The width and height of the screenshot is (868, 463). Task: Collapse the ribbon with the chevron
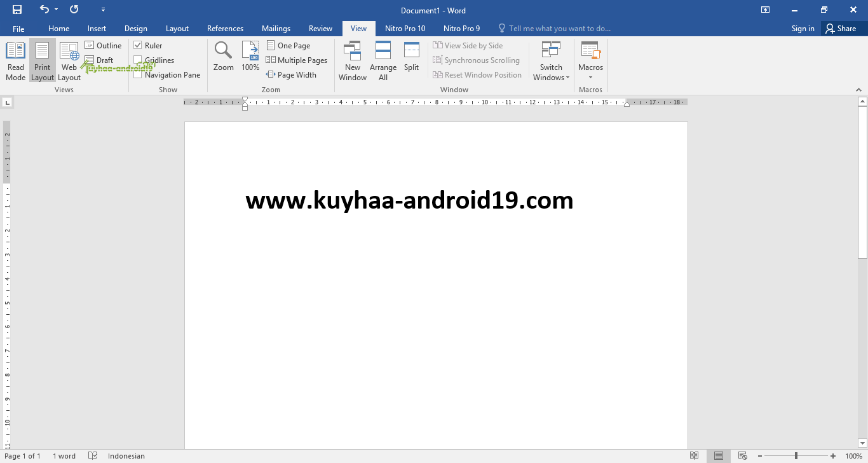(x=859, y=90)
